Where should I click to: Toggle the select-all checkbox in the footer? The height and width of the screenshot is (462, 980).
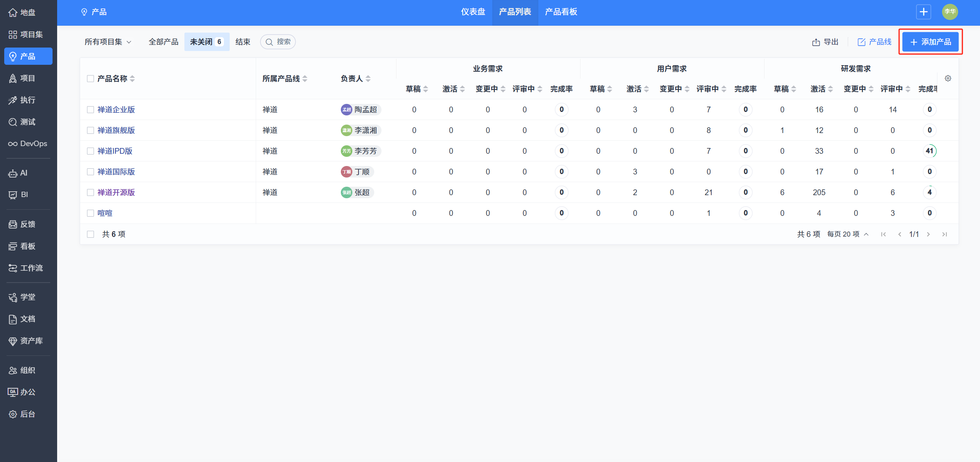point(90,234)
